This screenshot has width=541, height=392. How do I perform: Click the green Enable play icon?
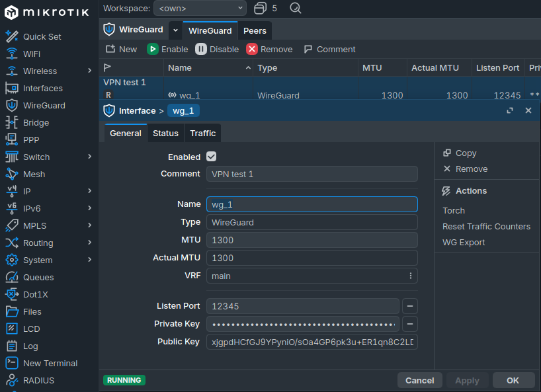pos(153,50)
